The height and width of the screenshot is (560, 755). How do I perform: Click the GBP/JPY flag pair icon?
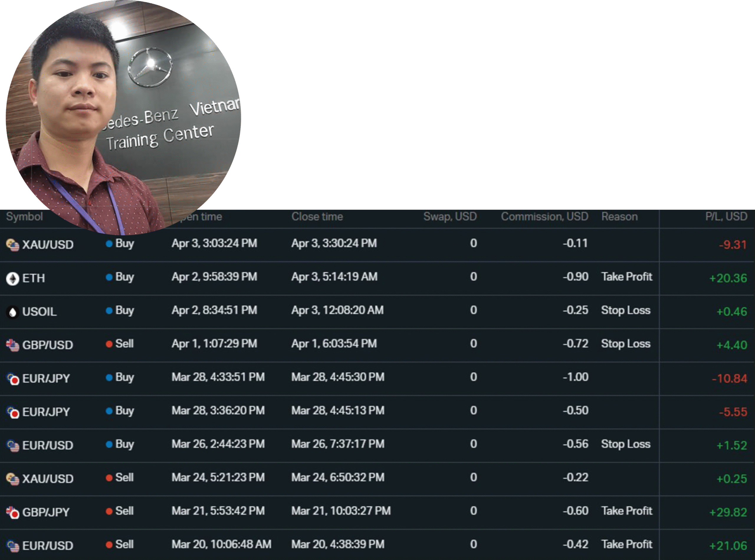13,513
